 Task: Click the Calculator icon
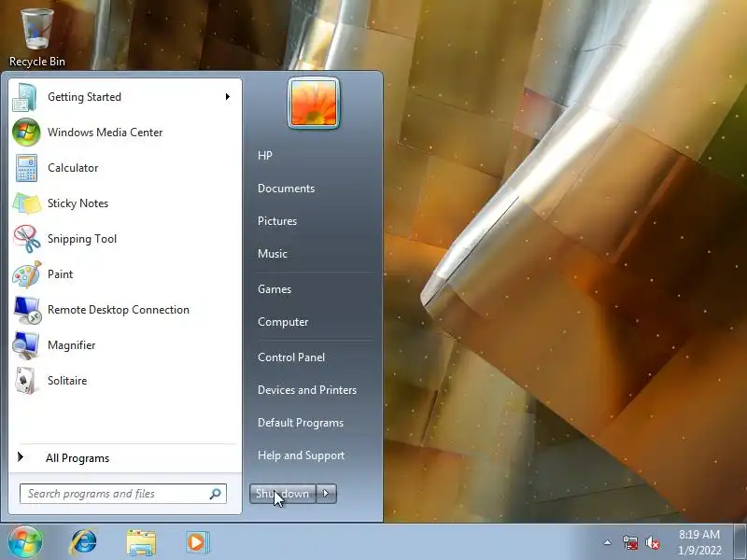(26, 168)
